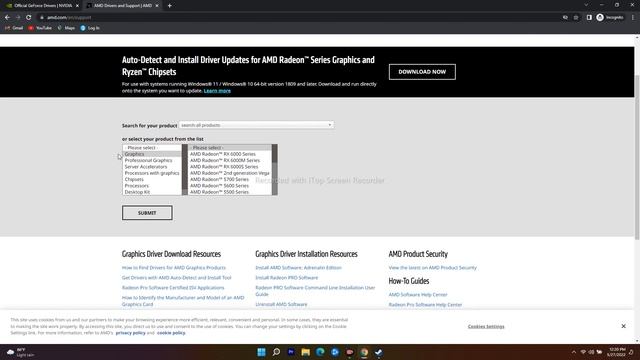Screen dimensions: 640x360
Task: Dismiss the cookie banner with X
Action: coord(623,326)
